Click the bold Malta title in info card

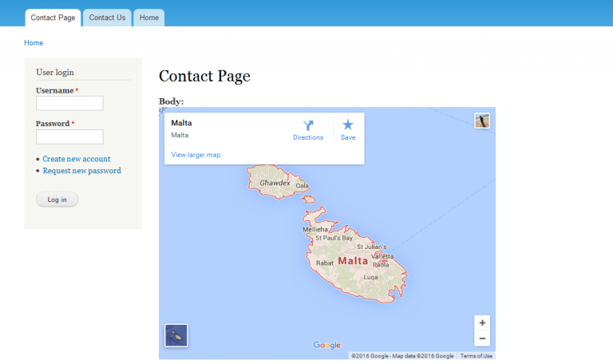pos(181,123)
